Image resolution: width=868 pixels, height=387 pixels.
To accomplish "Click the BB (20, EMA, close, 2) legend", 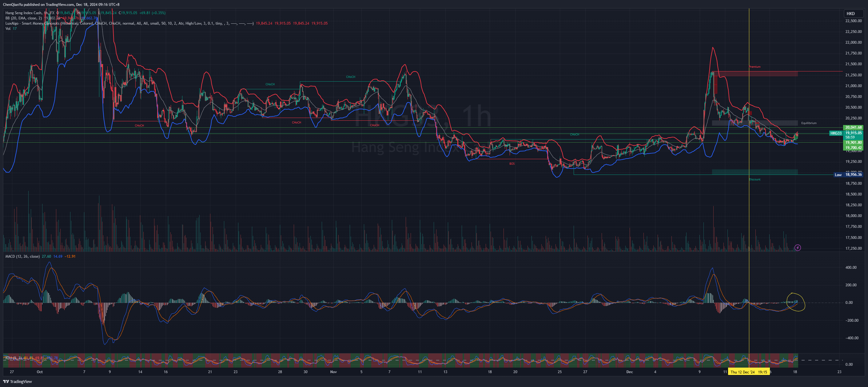I will point(24,18).
